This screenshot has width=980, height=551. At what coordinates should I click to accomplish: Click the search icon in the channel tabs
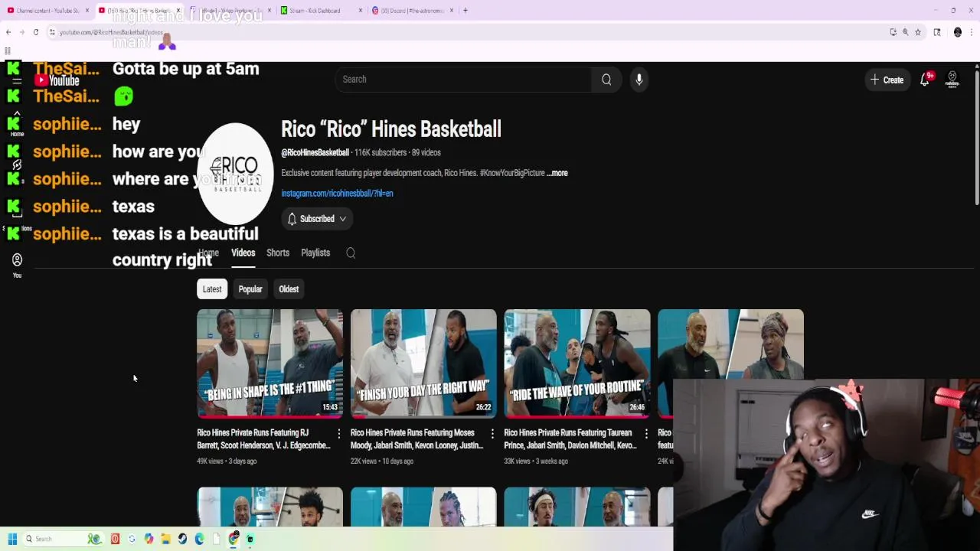point(351,253)
